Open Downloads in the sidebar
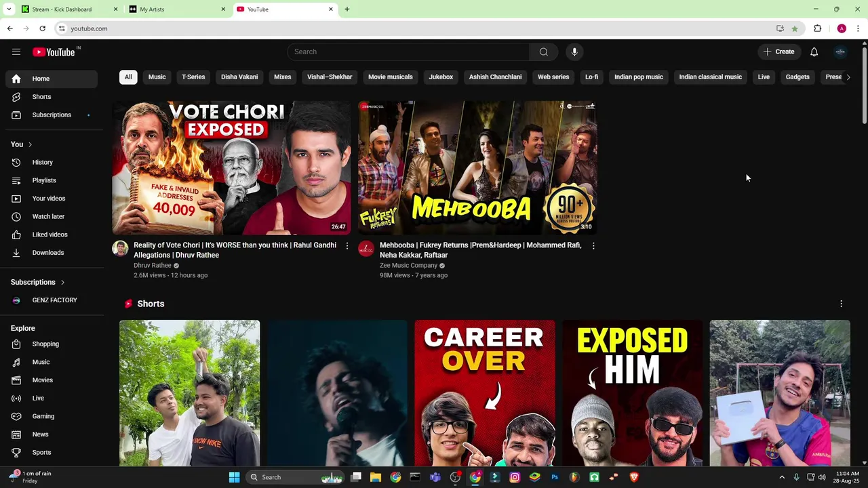The height and width of the screenshot is (488, 868). (52, 253)
